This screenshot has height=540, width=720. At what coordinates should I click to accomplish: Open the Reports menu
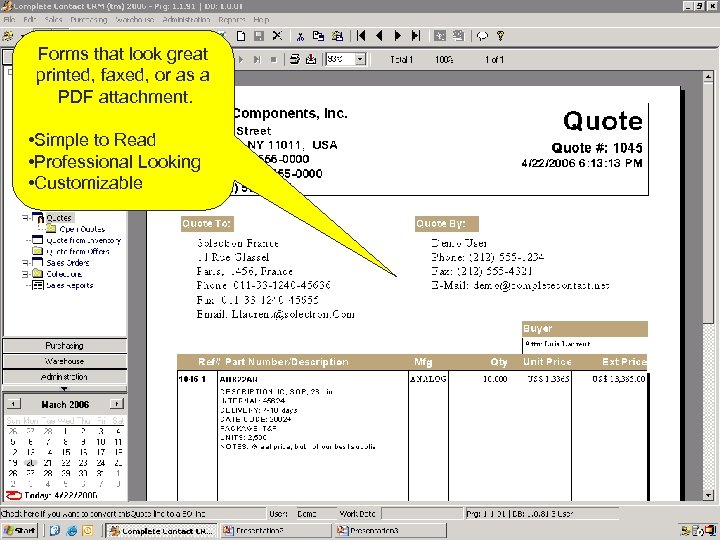click(232, 20)
